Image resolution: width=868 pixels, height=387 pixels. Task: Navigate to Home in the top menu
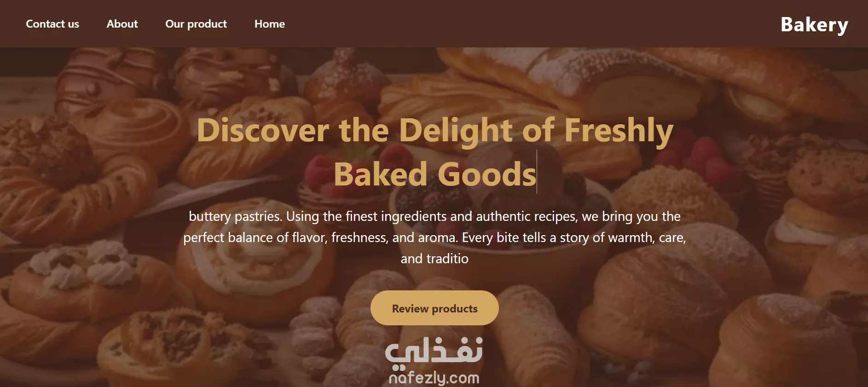tap(270, 24)
